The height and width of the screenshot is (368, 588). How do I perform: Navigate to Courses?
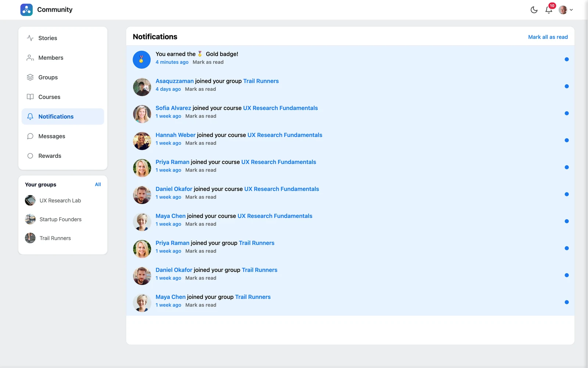pyautogui.click(x=63, y=97)
